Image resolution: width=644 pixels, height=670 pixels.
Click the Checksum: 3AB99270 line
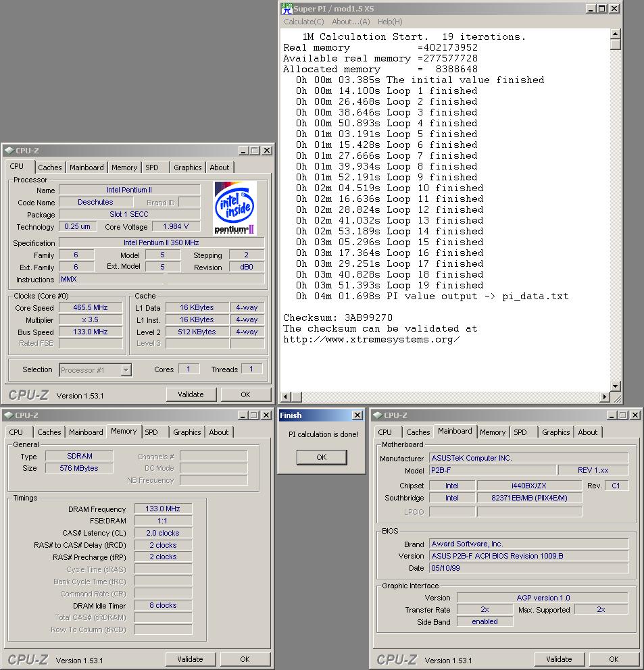[x=338, y=317]
